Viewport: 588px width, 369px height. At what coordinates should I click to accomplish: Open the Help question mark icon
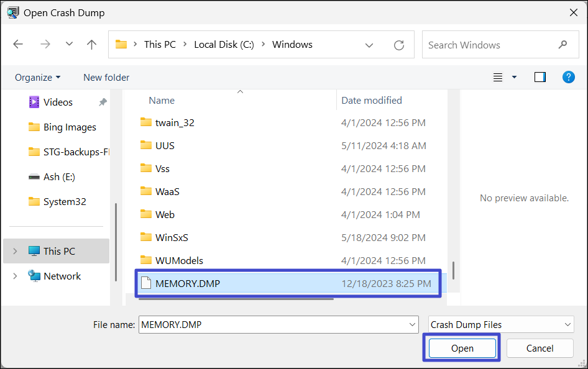coord(568,77)
